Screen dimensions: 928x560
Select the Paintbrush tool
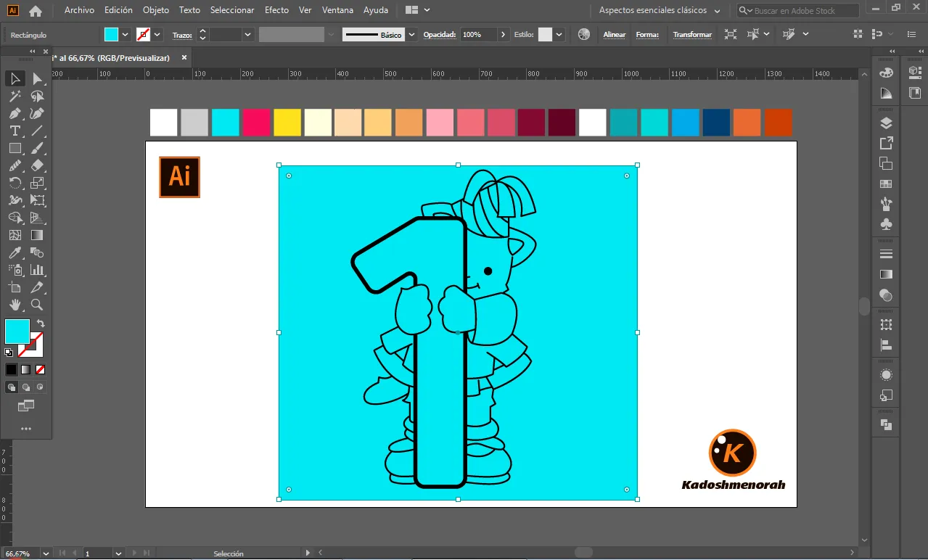click(37, 148)
